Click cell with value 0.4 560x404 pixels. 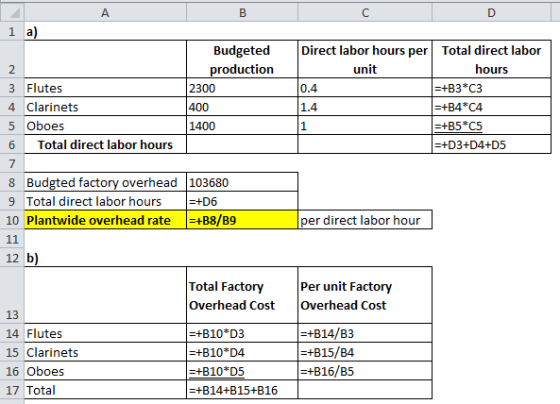tap(365, 88)
